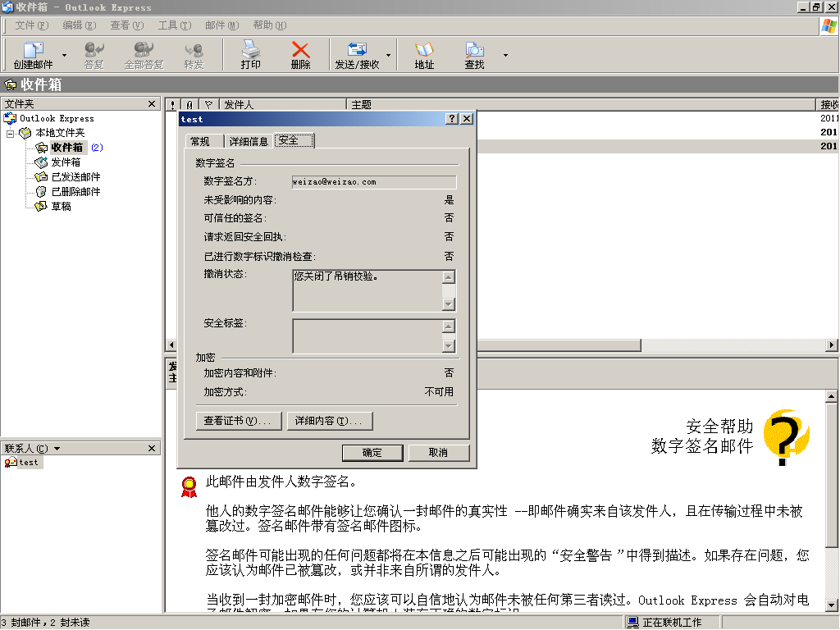Sort by the priority (!) column header
840x630 pixels.
(172, 105)
